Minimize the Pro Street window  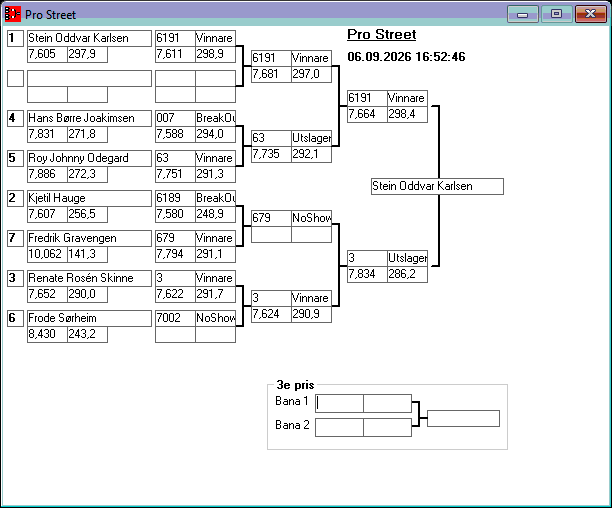pos(523,14)
